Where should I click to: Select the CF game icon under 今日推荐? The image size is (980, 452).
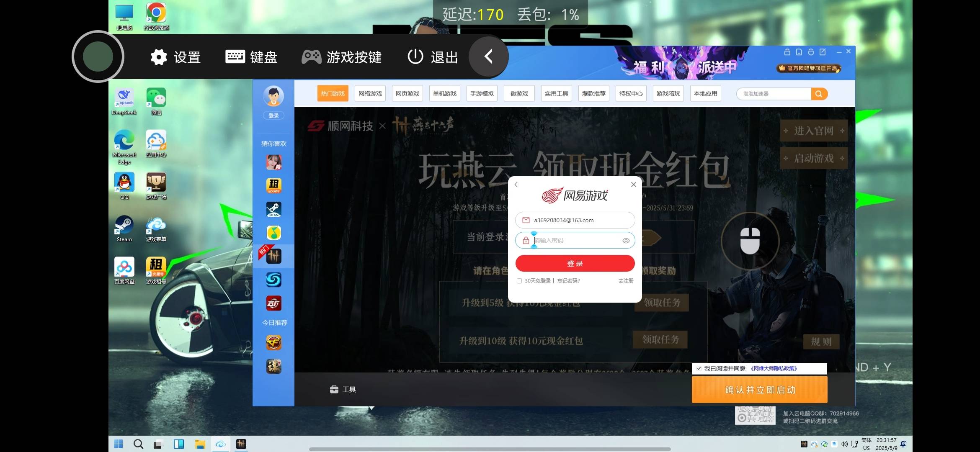tap(274, 343)
